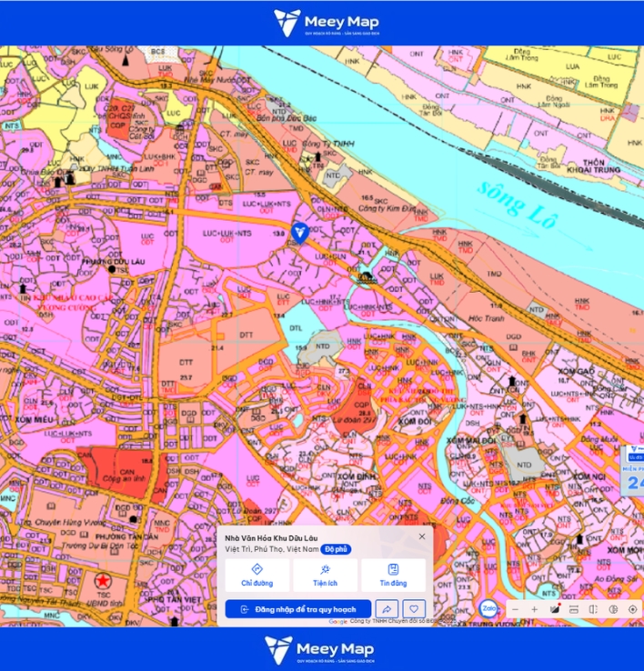This screenshot has width=644, height=671.
Task: Click the sông Lô river label
Action: [x=518, y=205]
